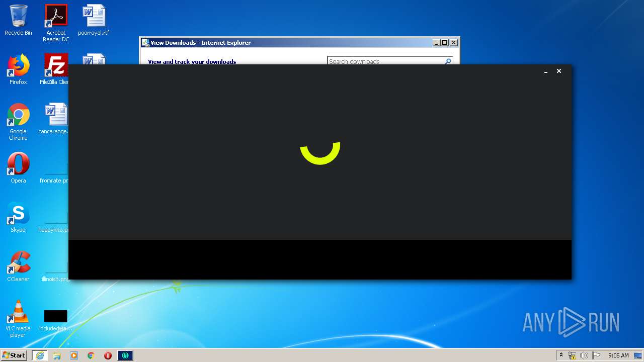Screen dimensions: 644x362
Task: Launch Google Chrome desktop shortcut
Action: coord(18,122)
